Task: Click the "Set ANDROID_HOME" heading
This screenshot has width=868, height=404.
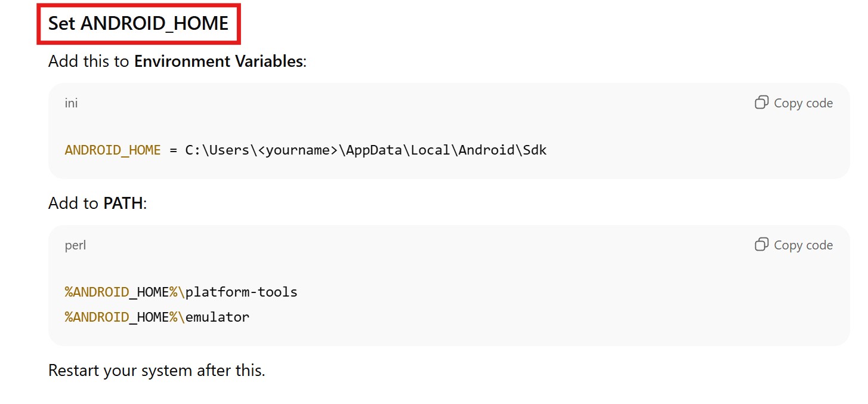Action: pos(138,23)
